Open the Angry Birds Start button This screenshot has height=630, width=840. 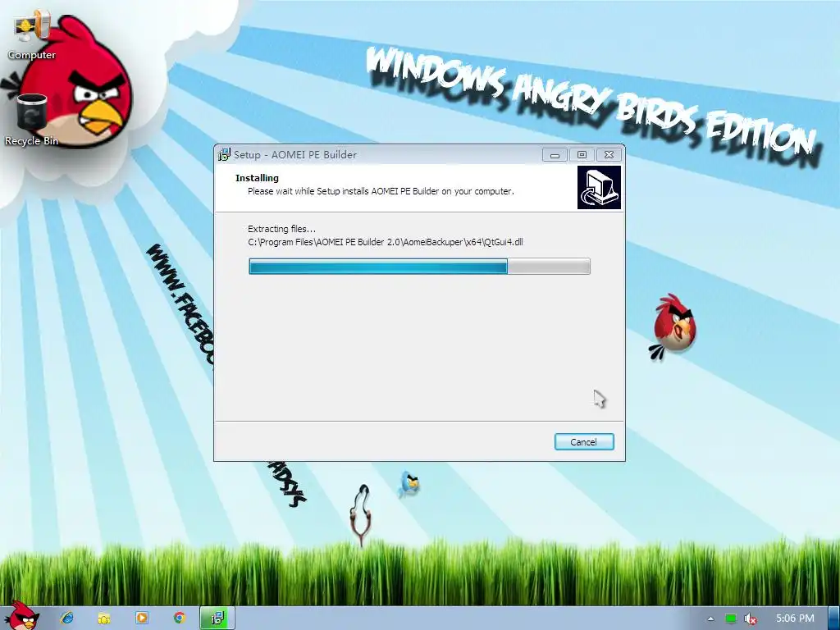(21, 616)
